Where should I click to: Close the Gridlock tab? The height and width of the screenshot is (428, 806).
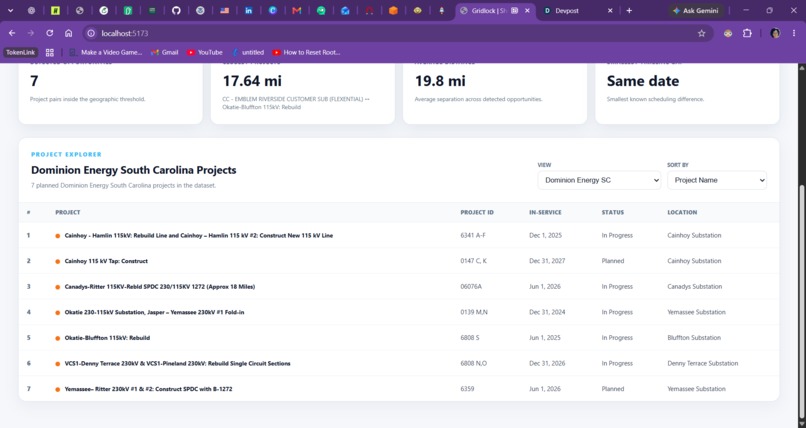527,11
